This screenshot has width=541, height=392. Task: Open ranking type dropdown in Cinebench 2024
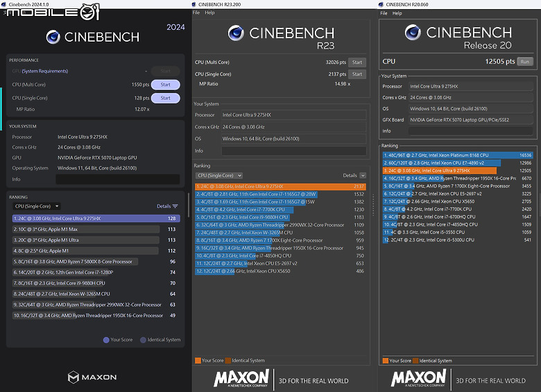coord(36,206)
